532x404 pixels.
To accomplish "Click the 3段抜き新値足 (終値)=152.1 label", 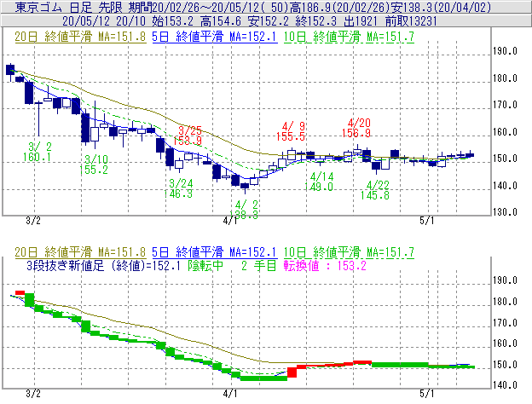I will pyautogui.click(x=103, y=266).
